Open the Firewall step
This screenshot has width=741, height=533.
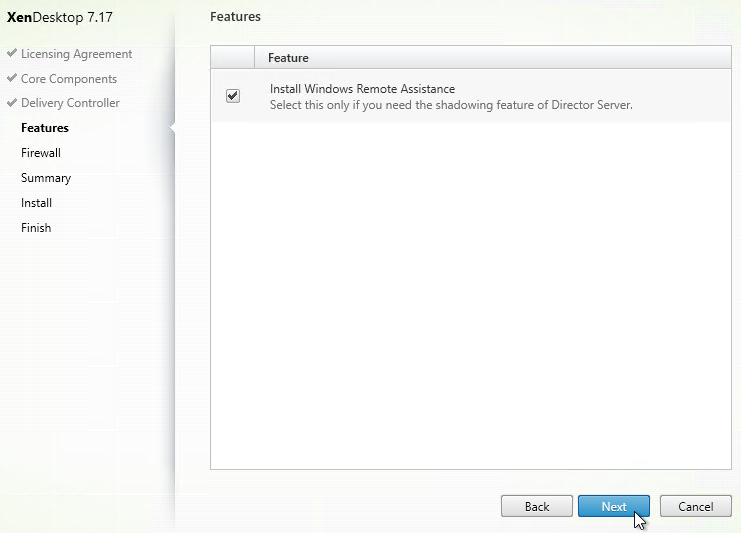click(x=41, y=153)
